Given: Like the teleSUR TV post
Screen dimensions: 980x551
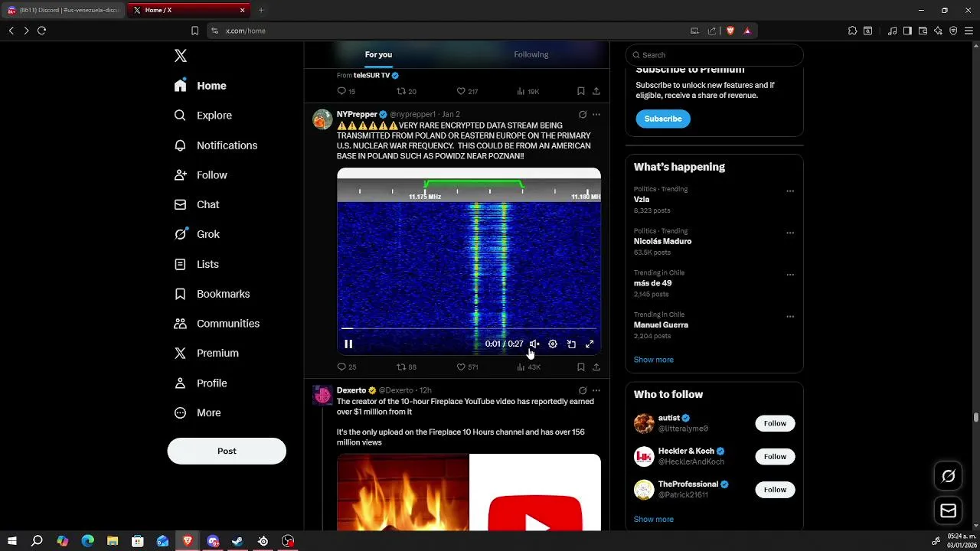Looking at the screenshot, I should [x=467, y=91].
